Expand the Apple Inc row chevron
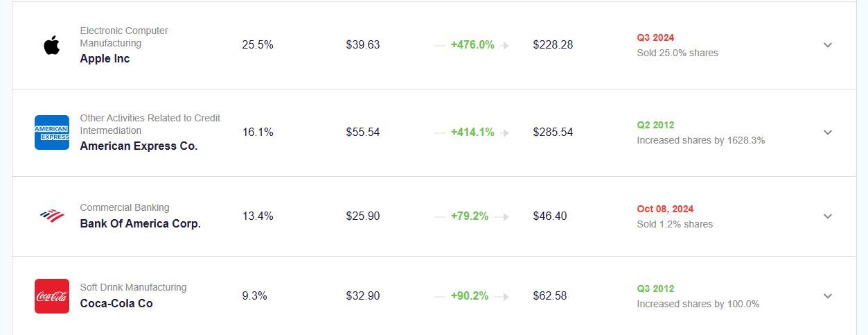Image resolution: width=868 pixels, height=335 pixels. pos(827,45)
